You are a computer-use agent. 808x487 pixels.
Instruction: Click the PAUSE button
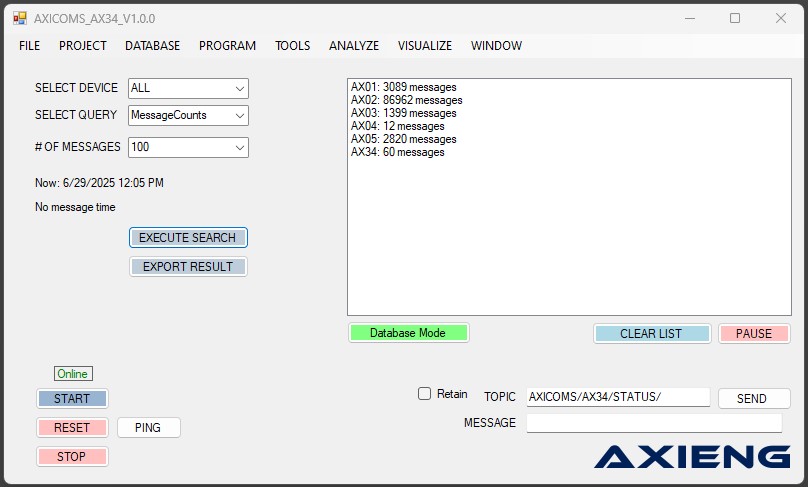754,333
